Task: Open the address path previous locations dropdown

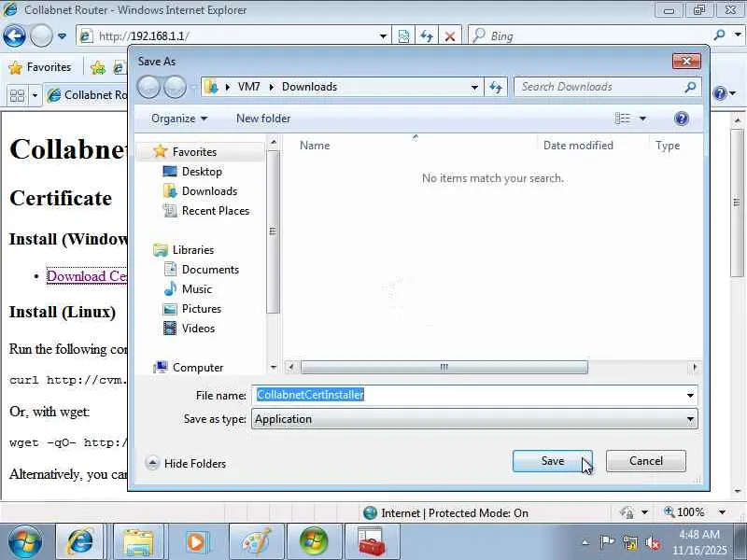Action: (474, 87)
